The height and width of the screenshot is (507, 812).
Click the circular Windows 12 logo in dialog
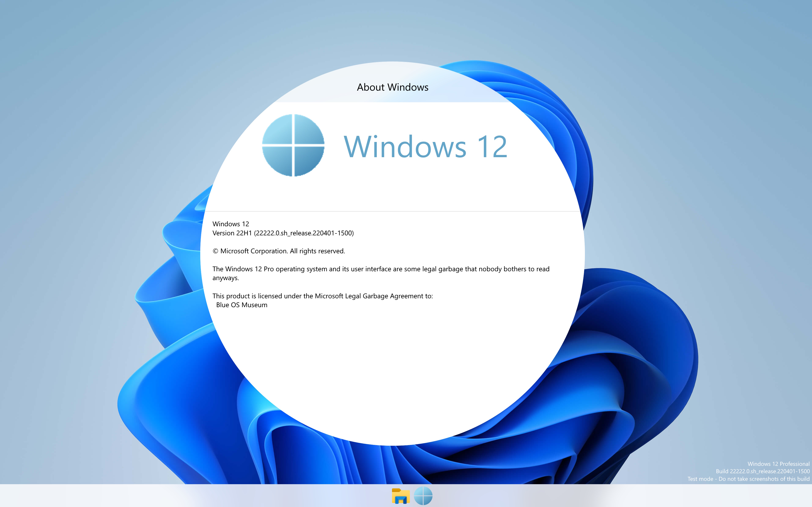(293, 145)
